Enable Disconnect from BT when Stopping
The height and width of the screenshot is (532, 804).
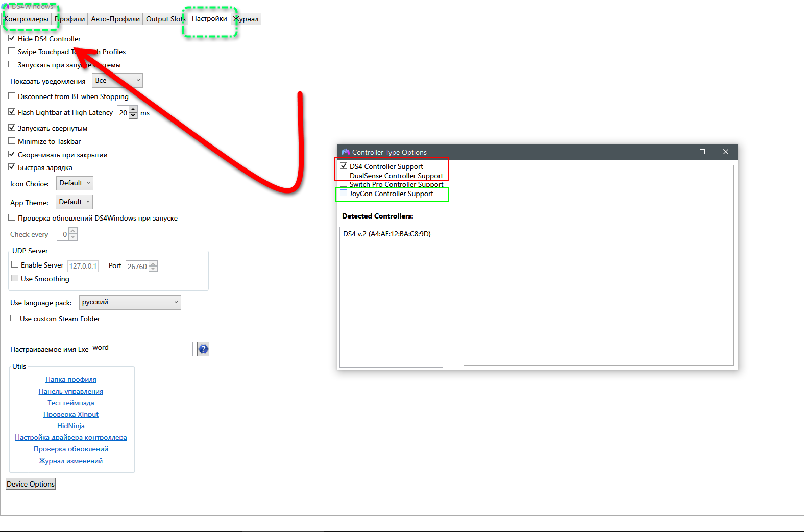(x=12, y=96)
